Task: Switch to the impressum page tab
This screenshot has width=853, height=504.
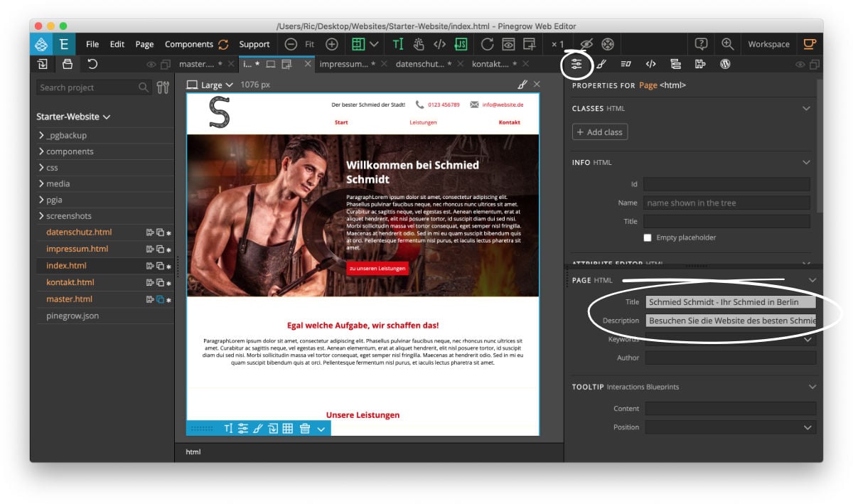Action: [x=348, y=64]
